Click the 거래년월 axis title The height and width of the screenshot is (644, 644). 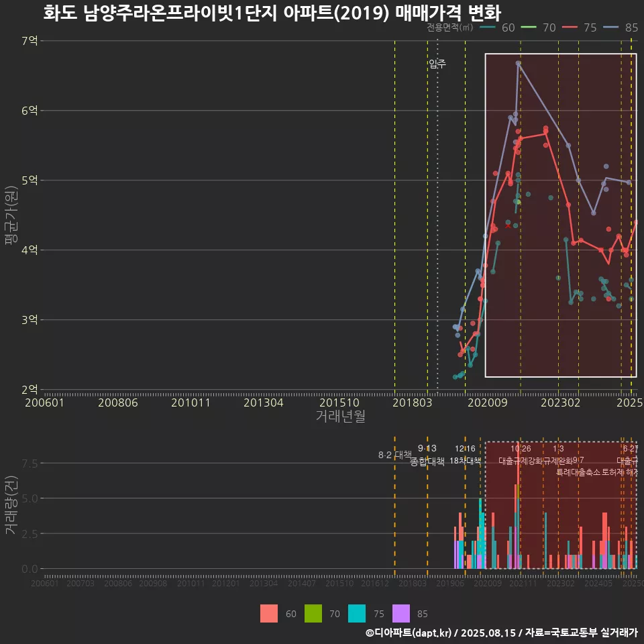click(x=341, y=416)
